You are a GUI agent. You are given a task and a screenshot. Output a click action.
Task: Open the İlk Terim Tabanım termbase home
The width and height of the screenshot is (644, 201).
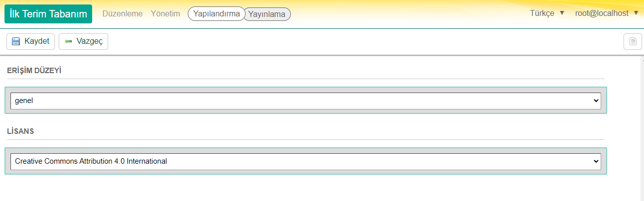(x=48, y=14)
